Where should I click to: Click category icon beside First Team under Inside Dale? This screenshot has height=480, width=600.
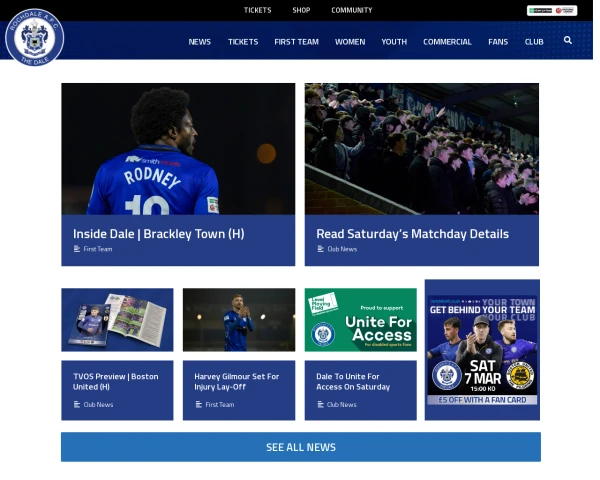[77, 249]
